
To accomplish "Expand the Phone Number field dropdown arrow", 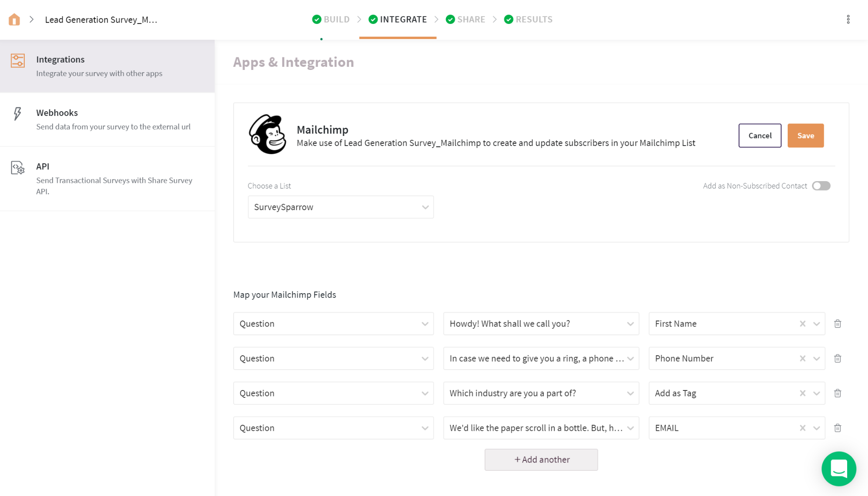I will tap(816, 358).
